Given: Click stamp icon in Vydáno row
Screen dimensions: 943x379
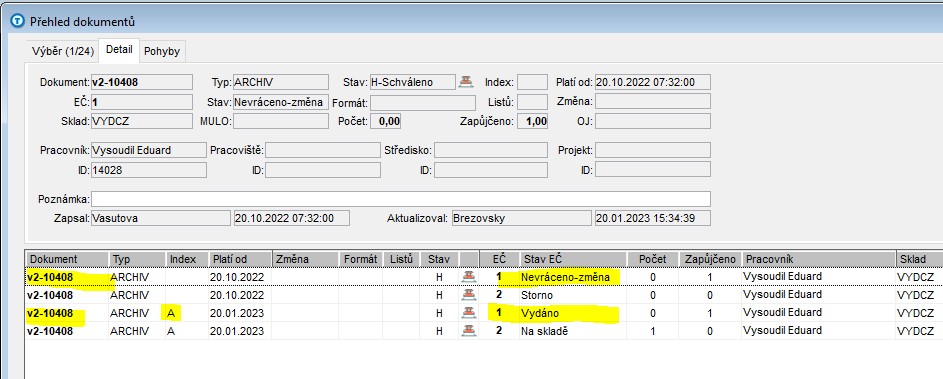Looking at the screenshot, I should point(470,313).
